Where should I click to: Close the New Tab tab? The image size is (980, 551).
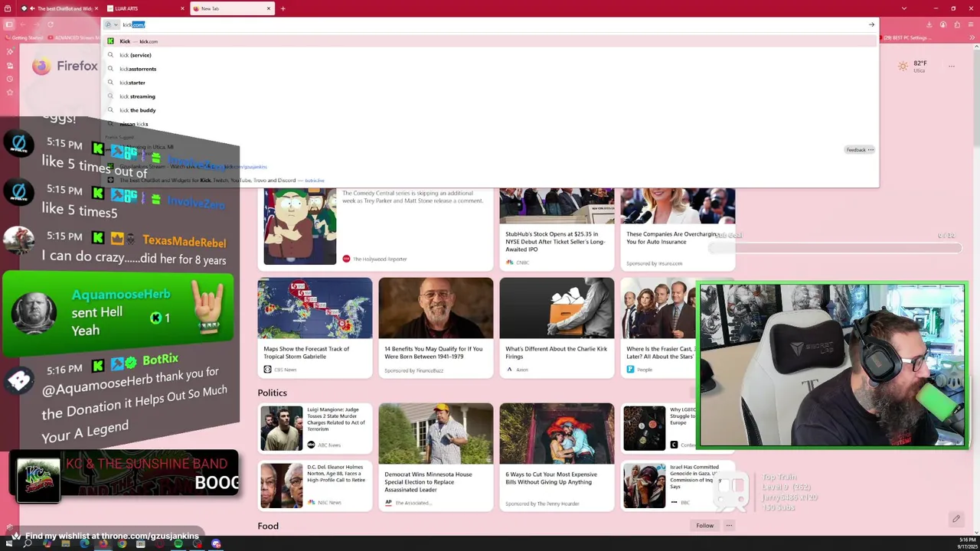coord(268,8)
